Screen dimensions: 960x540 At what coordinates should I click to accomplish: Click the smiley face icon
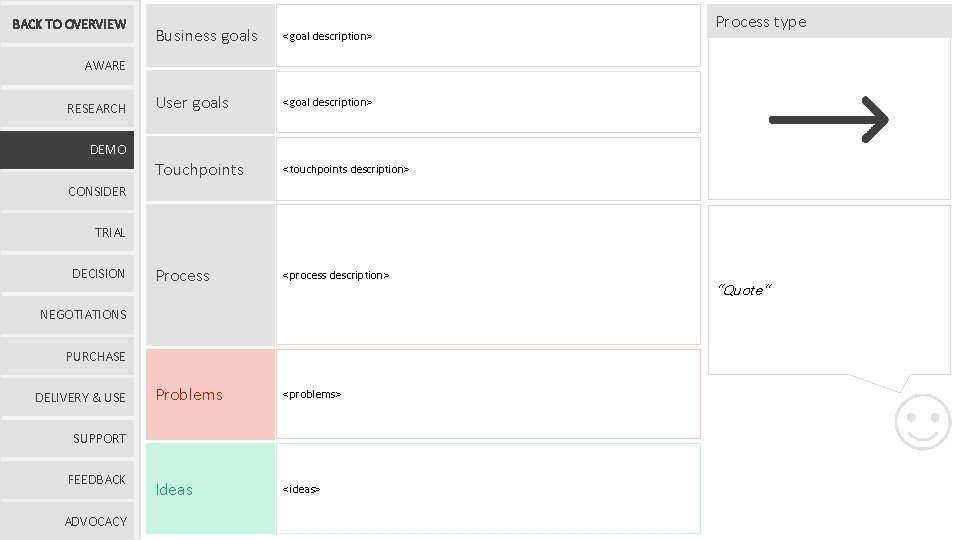(x=921, y=421)
